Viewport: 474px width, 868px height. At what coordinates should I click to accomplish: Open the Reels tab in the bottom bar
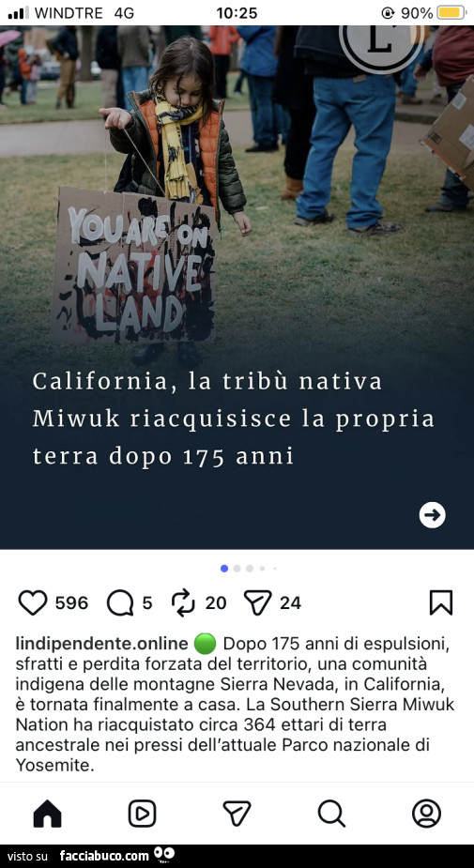tap(143, 814)
